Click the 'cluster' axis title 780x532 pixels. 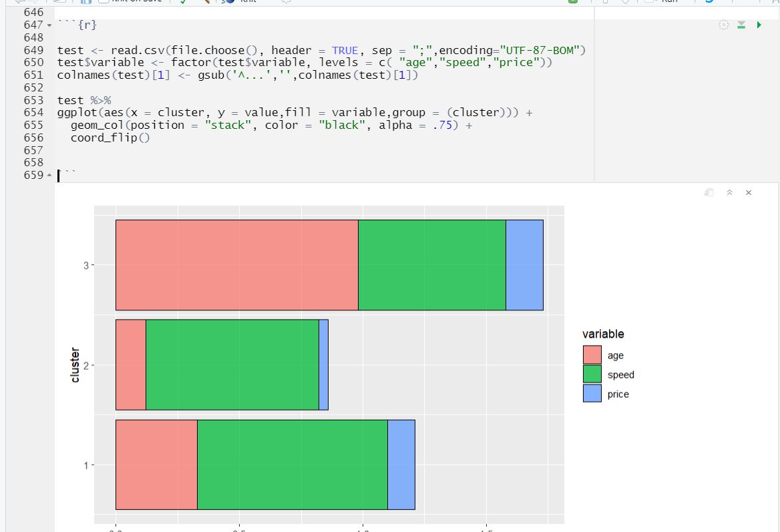pos(75,365)
